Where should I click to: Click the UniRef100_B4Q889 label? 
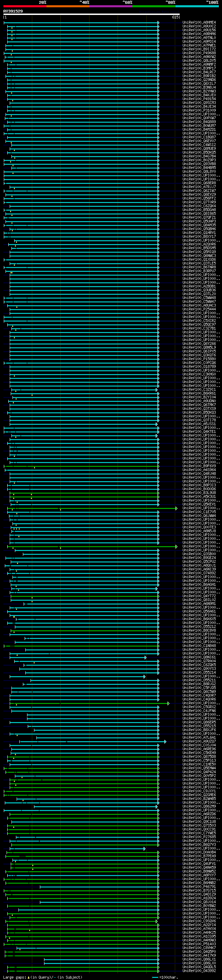[199, 122]
